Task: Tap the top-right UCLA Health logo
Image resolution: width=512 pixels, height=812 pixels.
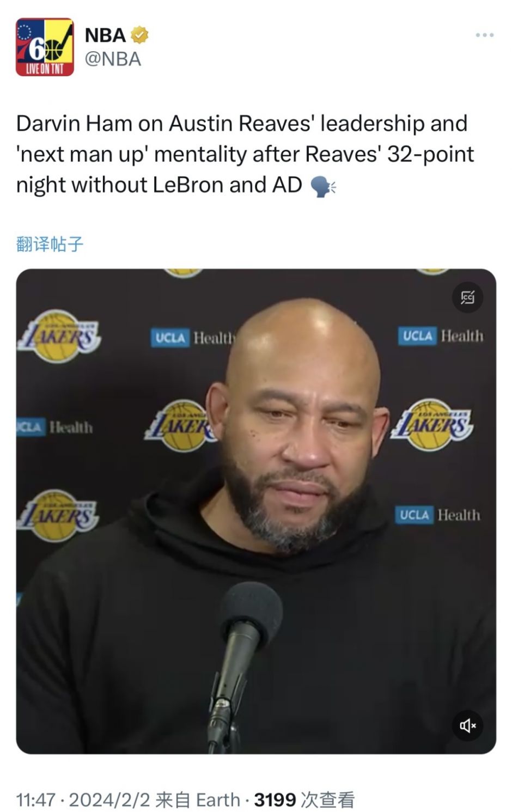Action: pyautogui.click(x=441, y=335)
